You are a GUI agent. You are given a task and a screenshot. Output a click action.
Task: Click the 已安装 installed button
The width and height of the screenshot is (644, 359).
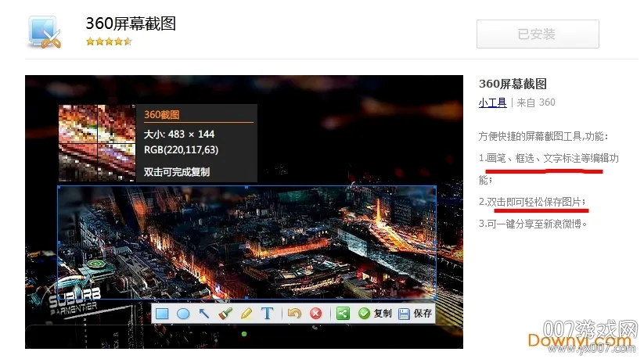pyautogui.click(x=538, y=34)
